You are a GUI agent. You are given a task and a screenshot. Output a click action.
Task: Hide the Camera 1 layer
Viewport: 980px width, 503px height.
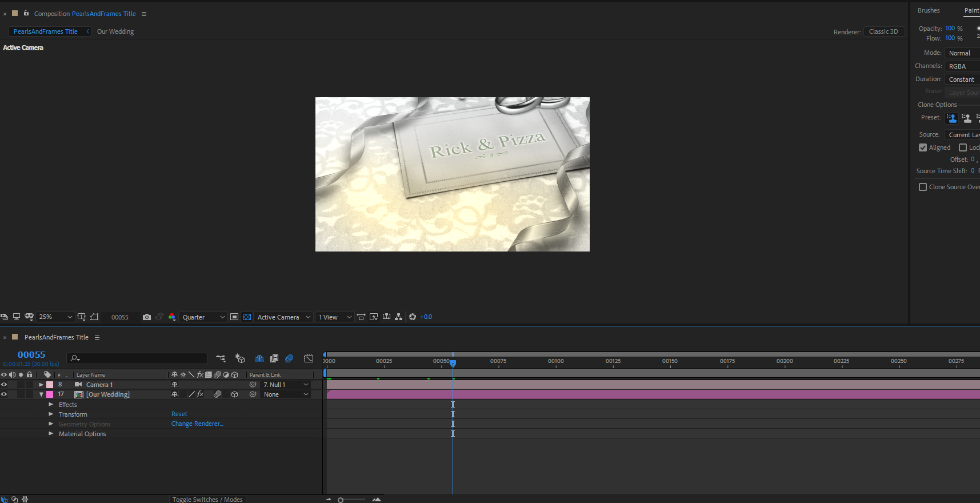(x=4, y=385)
